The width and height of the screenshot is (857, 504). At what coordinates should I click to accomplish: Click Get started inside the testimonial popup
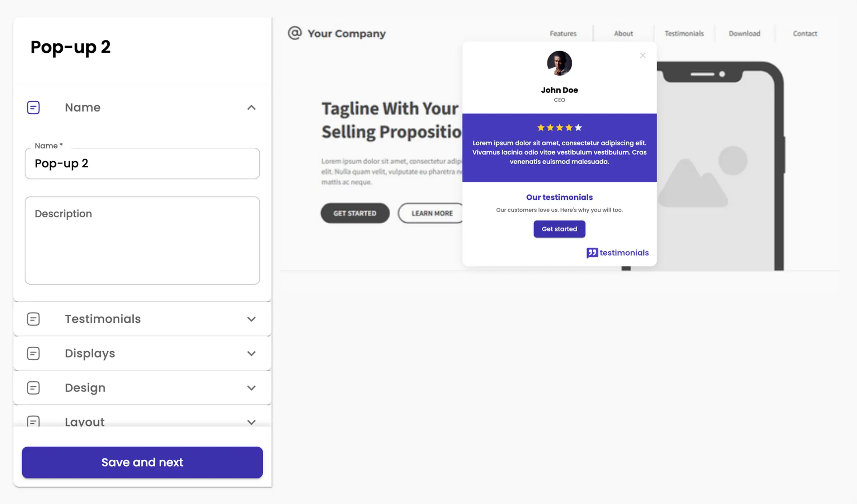(x=559, y=229)
